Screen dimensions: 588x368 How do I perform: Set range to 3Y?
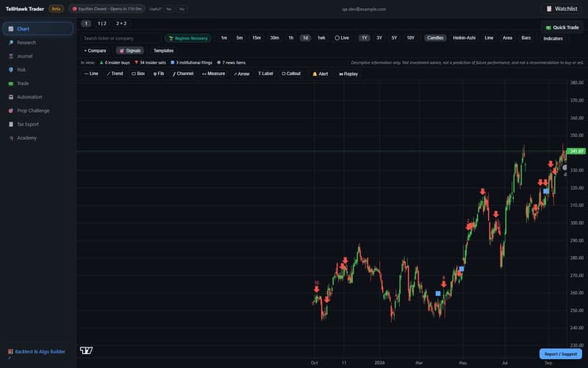pyautogui.click(x=379, y=38)
